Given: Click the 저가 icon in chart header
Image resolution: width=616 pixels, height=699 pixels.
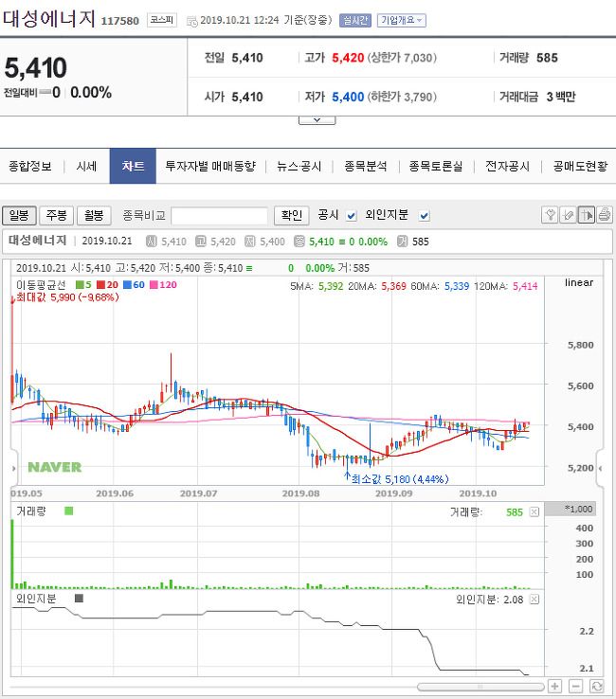Looking at the screenshot, I should 250,242.
